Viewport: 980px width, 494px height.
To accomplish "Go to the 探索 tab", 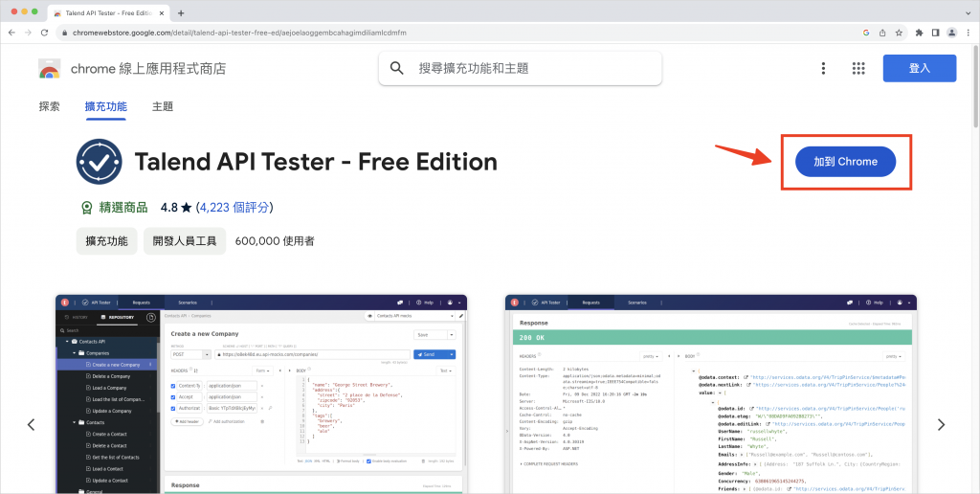I will 50,106.
